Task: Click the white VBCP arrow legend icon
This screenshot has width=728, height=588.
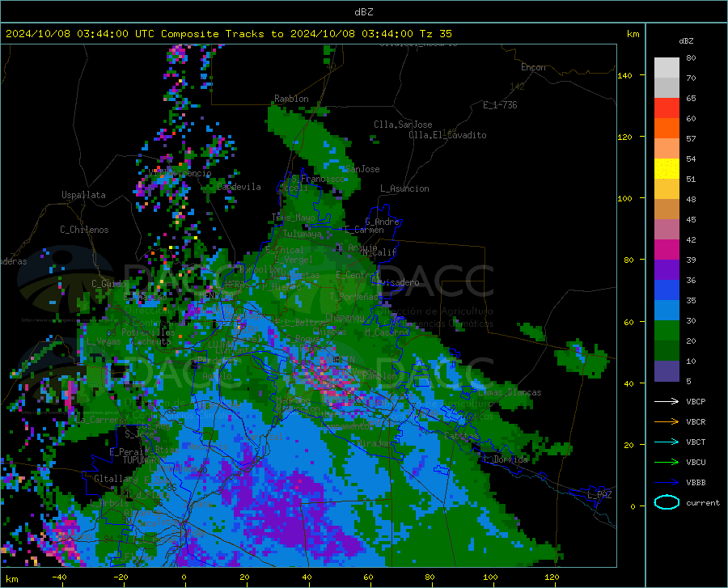Action: coord(667,401)
